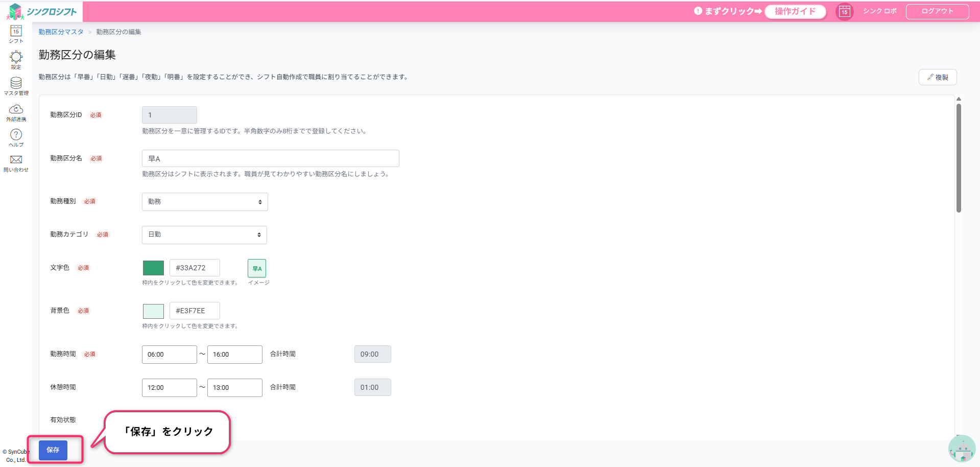Click the green 文字色 color swatch
This screenshot has height=467, width=980.
[x=153, y=268]
